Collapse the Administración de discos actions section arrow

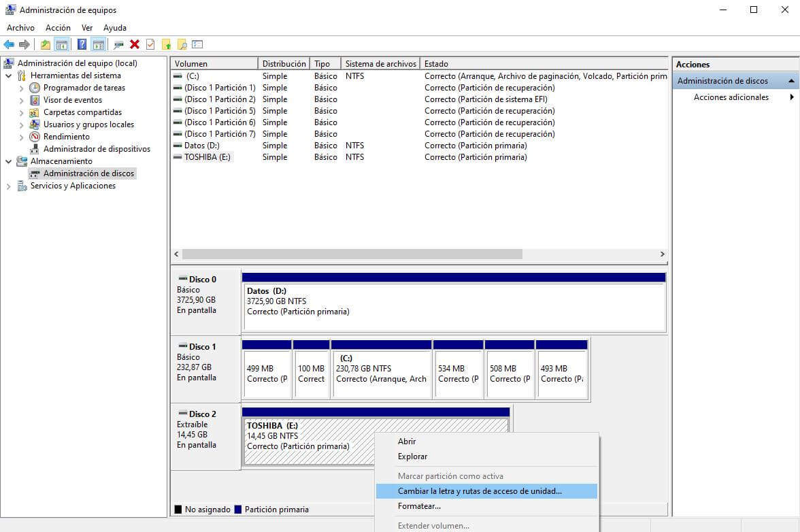pyautogui.click(x=791, y=80)
